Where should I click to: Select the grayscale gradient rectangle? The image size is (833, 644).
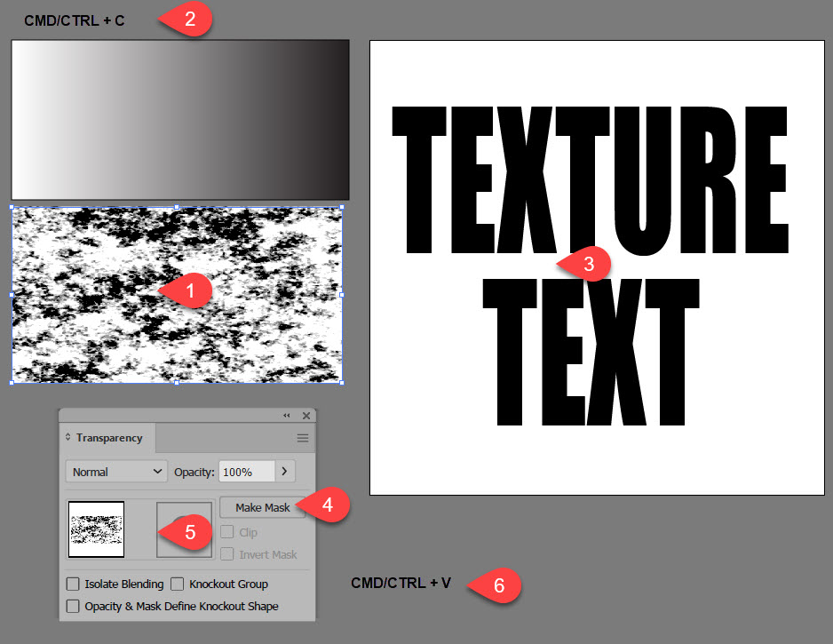(x=180, y=120)
